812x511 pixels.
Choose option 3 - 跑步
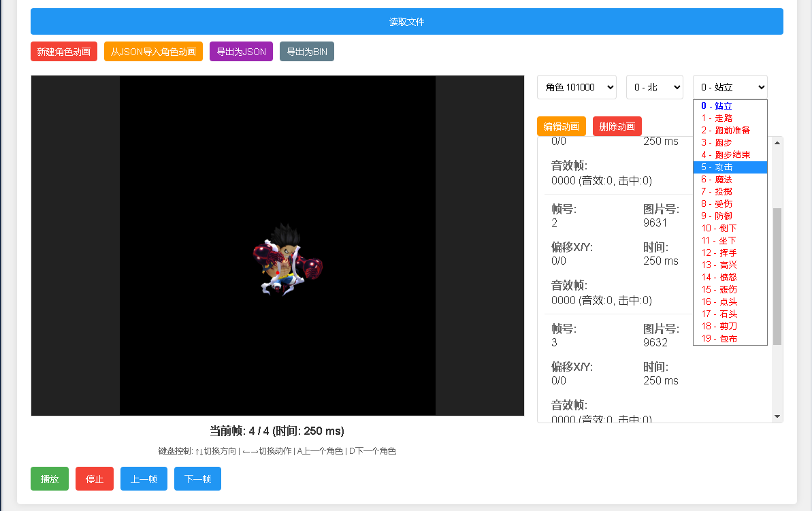point(730,142)
